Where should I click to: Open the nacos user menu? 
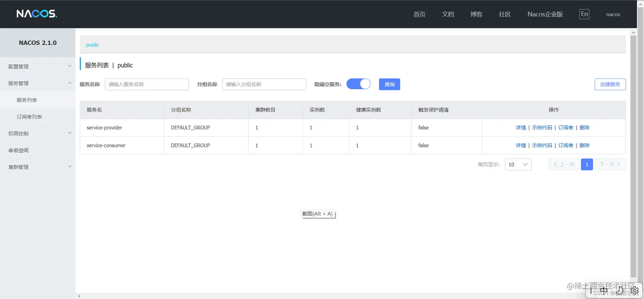613,14
